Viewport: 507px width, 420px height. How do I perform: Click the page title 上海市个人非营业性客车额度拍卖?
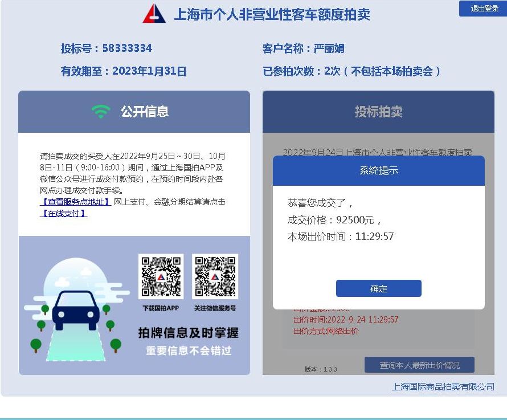point(272,14)
